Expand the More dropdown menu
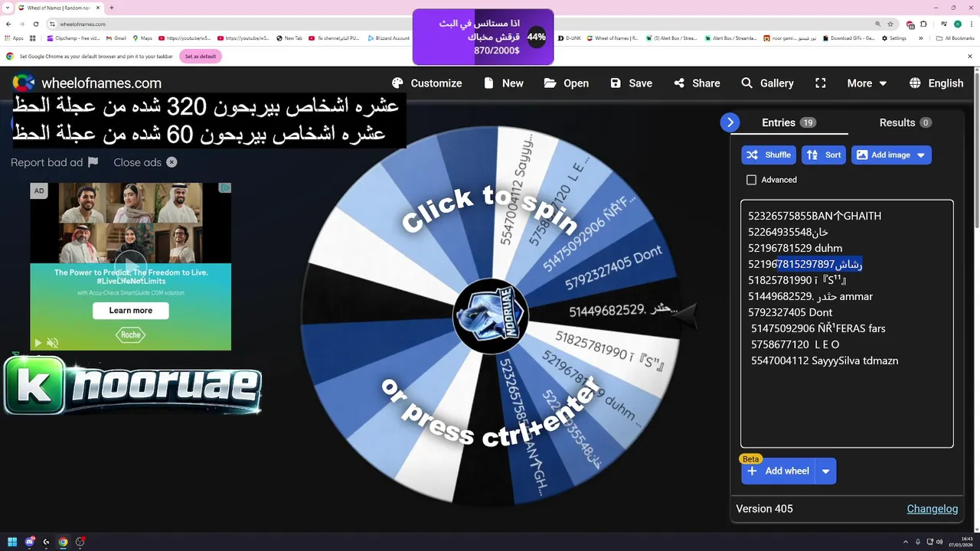Screen dimensions: 980x551 (x=867, y=83)
